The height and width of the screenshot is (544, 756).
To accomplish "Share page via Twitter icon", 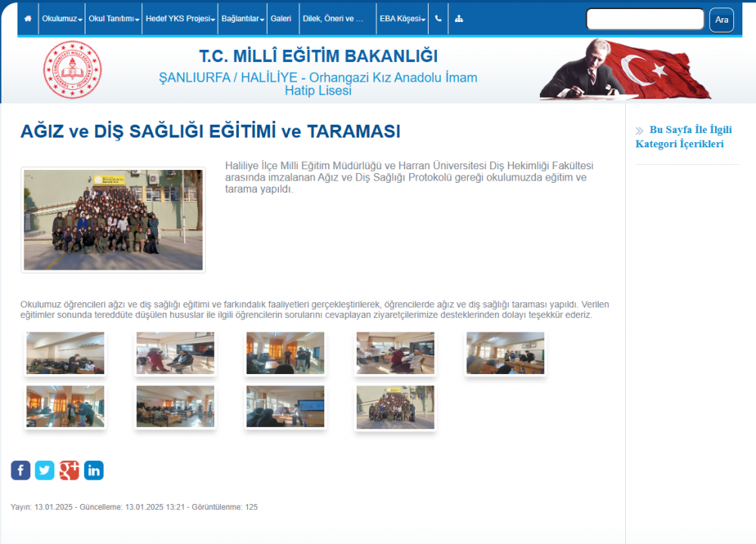I will coord(45,471).
